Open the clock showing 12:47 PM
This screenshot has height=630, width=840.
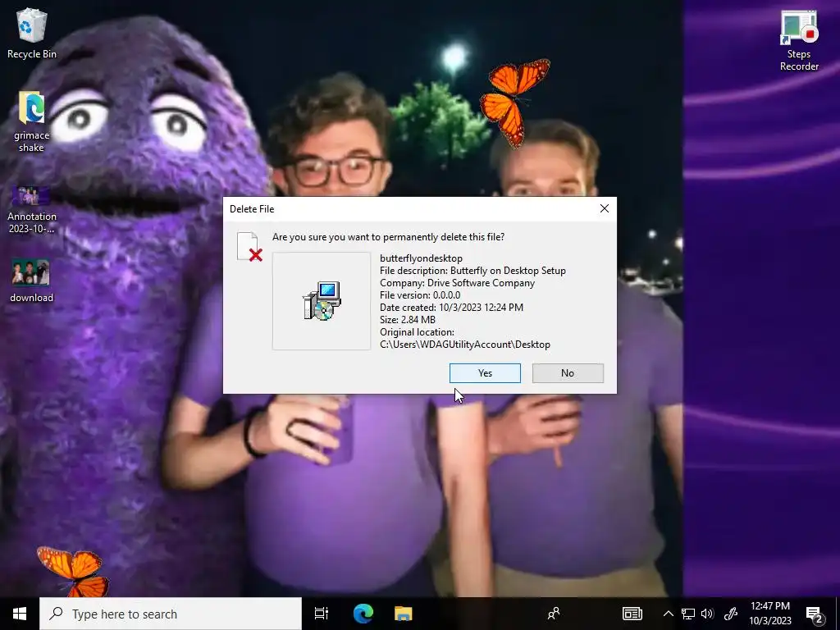(x=769, y=614)
